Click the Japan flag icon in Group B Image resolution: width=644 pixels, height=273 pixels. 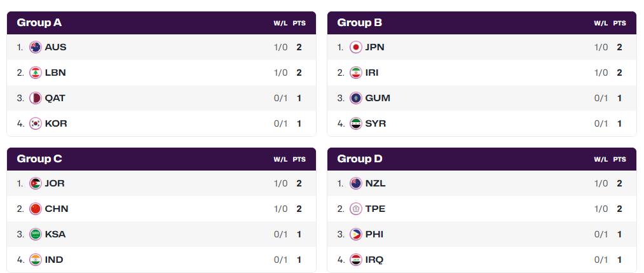pos(356,47)
